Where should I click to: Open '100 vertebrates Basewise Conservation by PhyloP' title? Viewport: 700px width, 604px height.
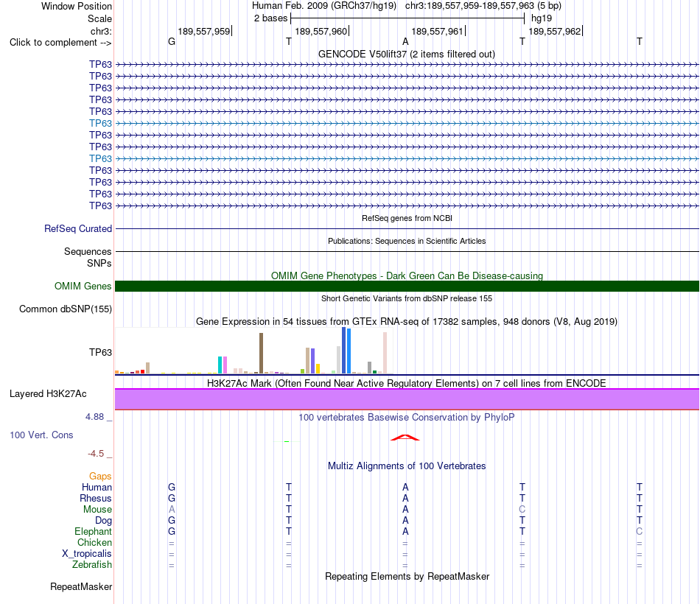pos(407,418)
